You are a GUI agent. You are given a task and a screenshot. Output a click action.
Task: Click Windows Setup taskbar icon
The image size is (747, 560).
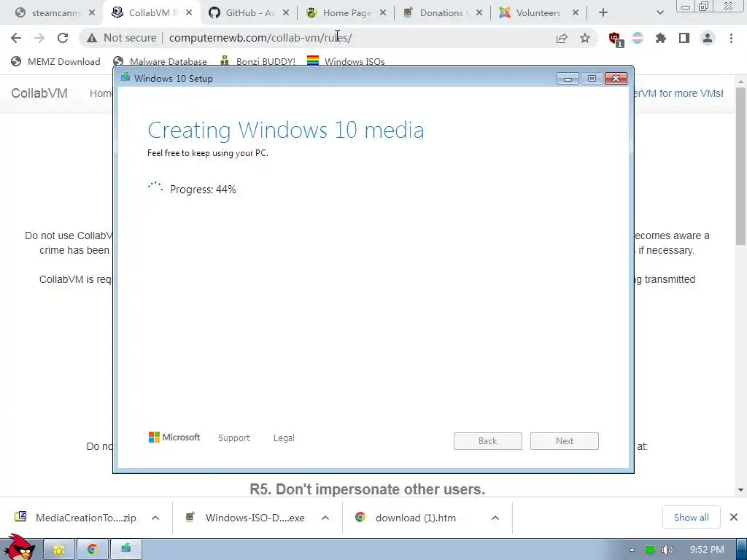(125, 550)
